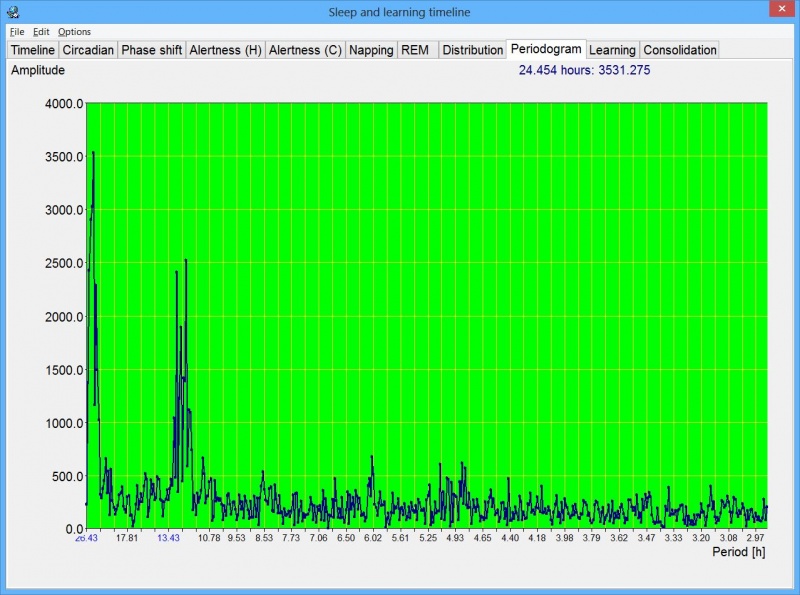Switch to the Consolidation tab
800x595 pixels.
click(x=679, y=49)
